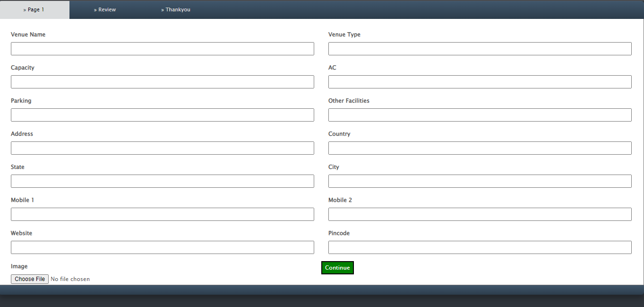Click the Website text field
The image size is (644, 307).
(x=162, y=247)
